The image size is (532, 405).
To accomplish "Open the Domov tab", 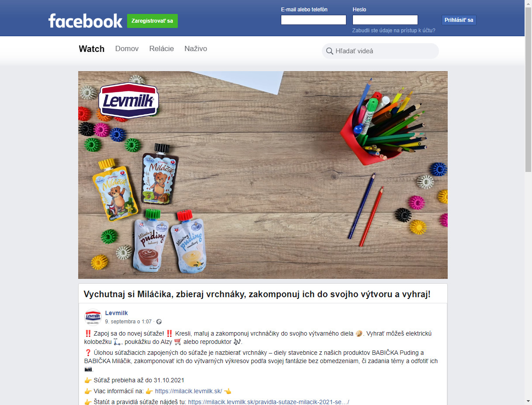I will coord(127,49).
